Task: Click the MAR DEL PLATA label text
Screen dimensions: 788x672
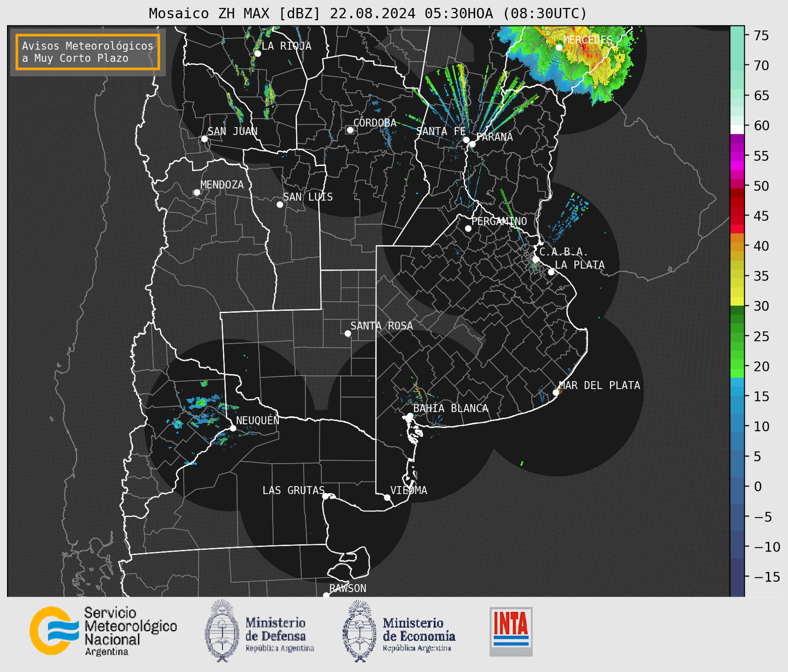Action: 600,385
